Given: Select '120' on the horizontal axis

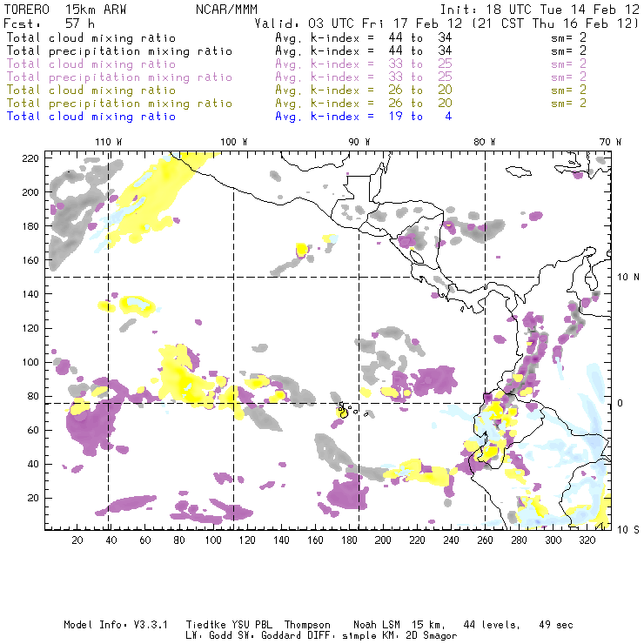Looking at the screenshot, I should (x=247, y=540).
